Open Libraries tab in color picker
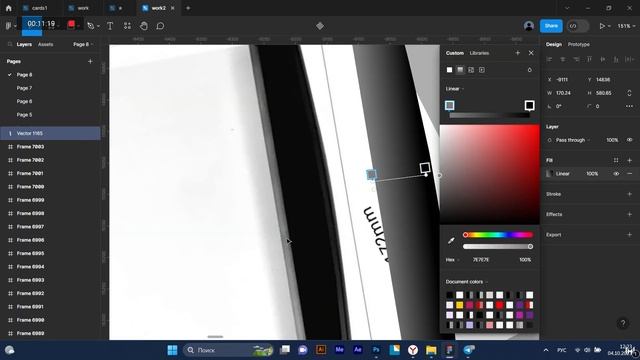Screen dimensions: 640x360 [x=479, y=53]
